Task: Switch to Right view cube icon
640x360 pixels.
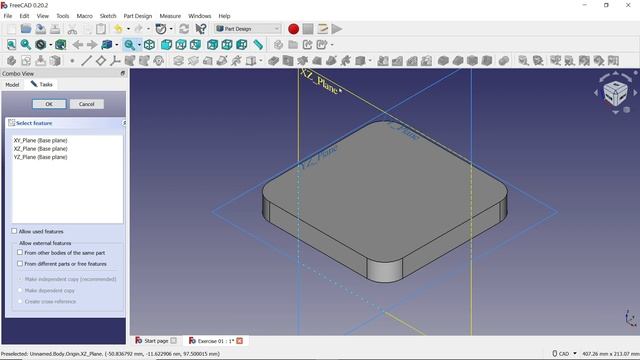Action: (196, 44)
